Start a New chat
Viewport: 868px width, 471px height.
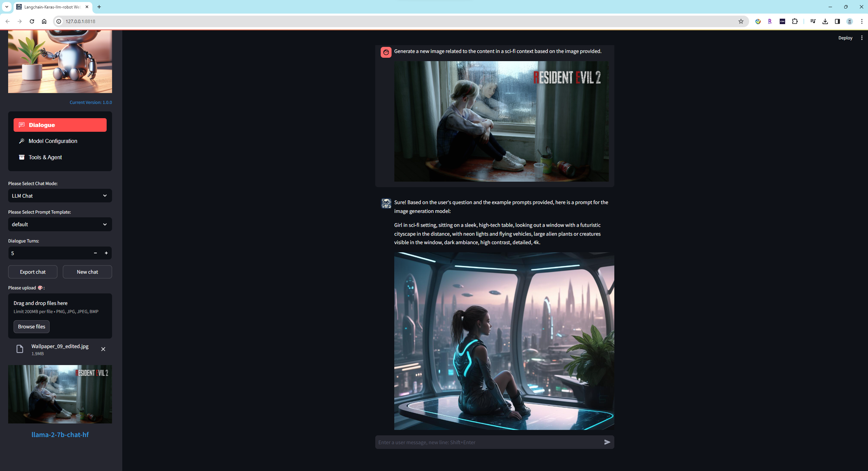coord(87,272)
